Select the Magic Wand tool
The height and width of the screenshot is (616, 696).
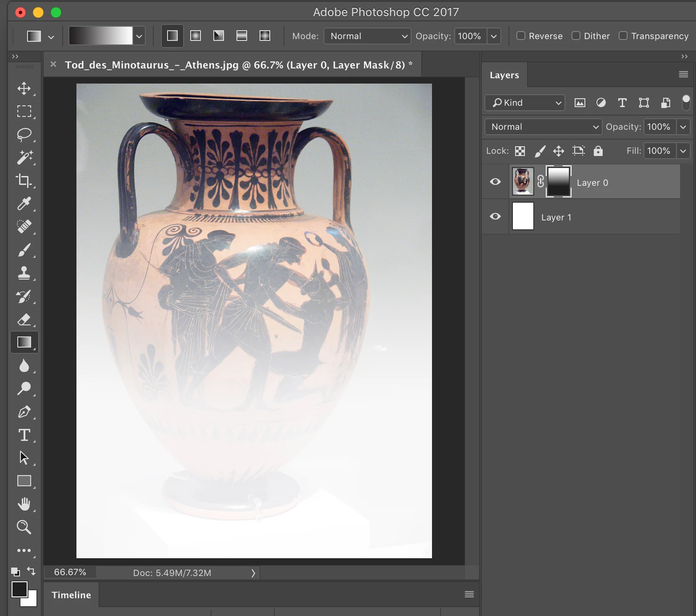click(x=24, y=157)
